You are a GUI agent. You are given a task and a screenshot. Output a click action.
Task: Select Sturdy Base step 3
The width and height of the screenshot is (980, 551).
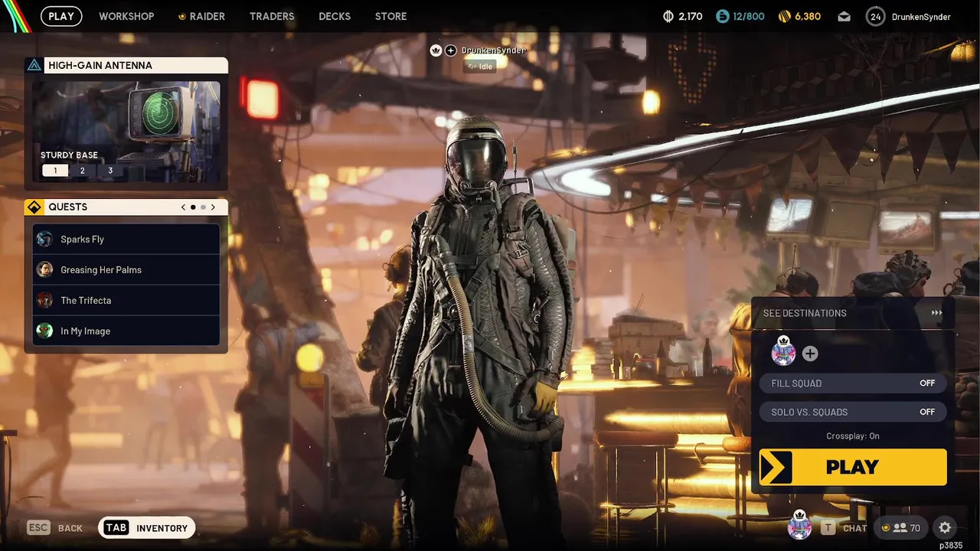110,171
